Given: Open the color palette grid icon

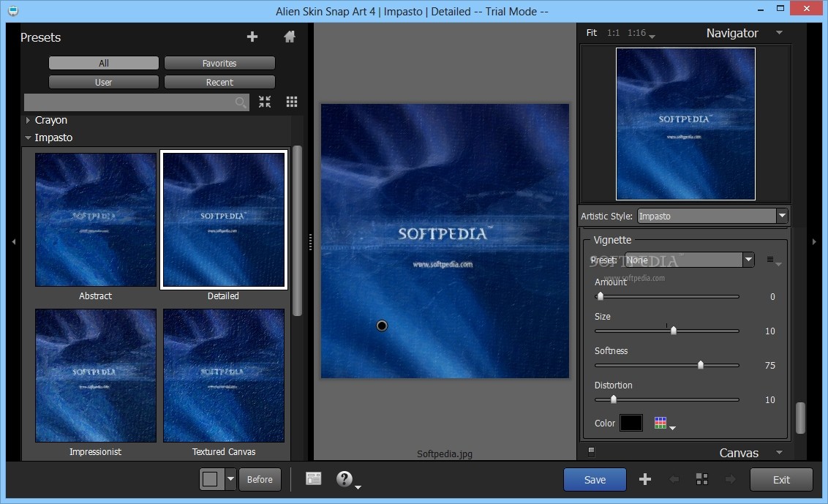Looking at the screenshot, I should [660, 423].
